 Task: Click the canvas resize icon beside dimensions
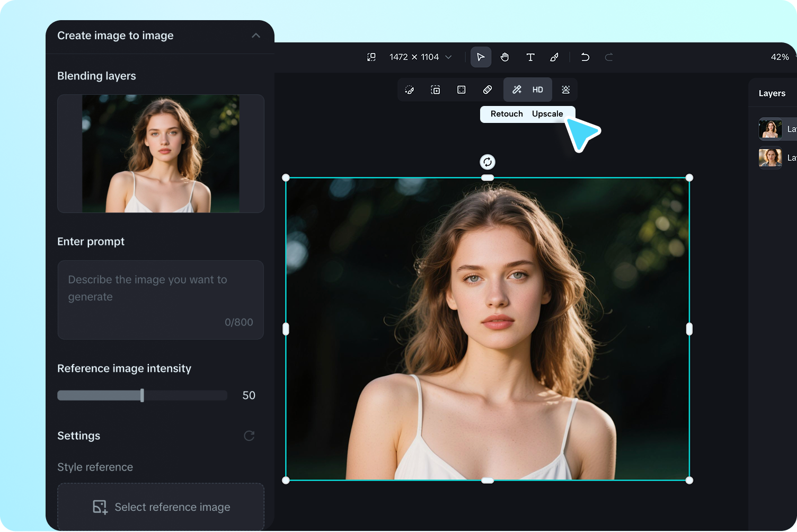[x=371, y=57]
